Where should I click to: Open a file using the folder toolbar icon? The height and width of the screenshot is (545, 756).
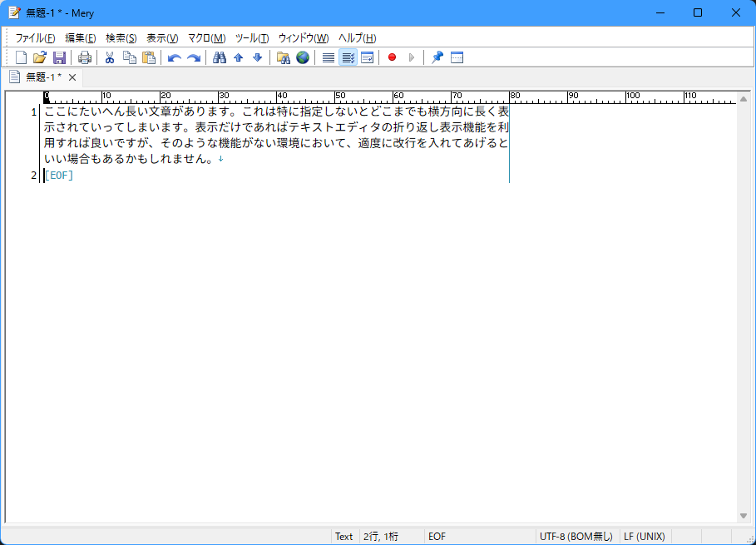pos(39,57)
